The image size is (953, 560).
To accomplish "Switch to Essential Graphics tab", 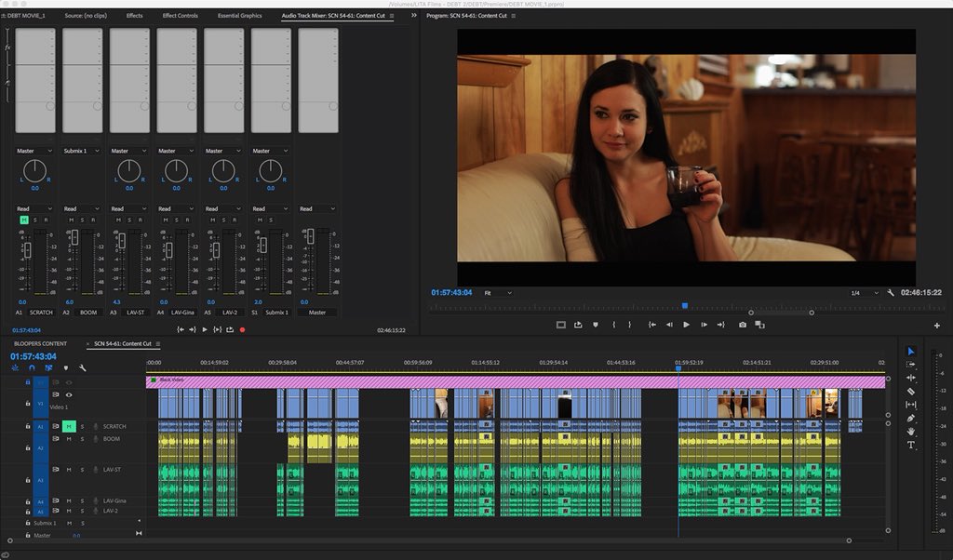I will (x=239, y=16).
